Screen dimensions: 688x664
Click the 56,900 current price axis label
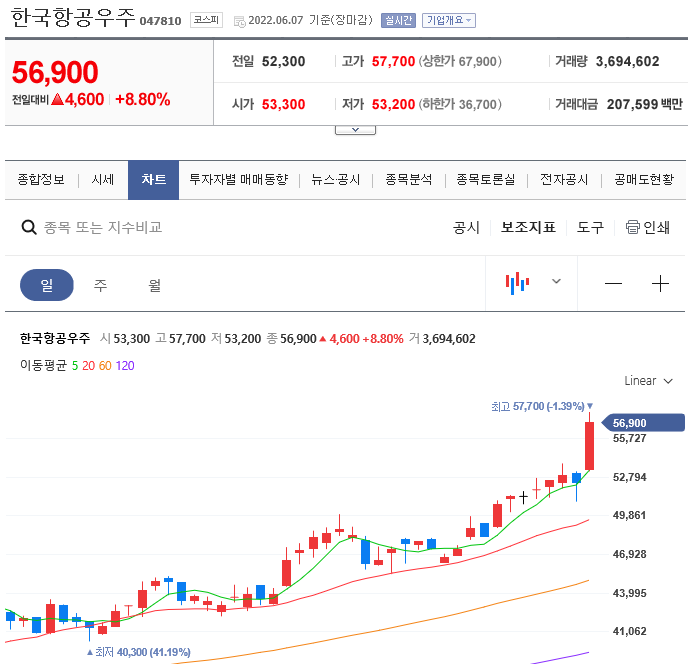click(642, 423)
